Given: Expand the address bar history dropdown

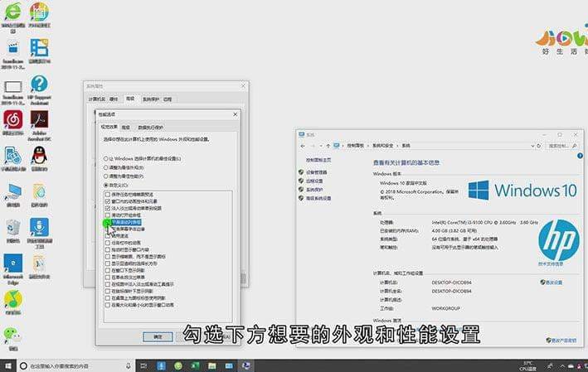Looking at the screenshot, I should (532, 146).
